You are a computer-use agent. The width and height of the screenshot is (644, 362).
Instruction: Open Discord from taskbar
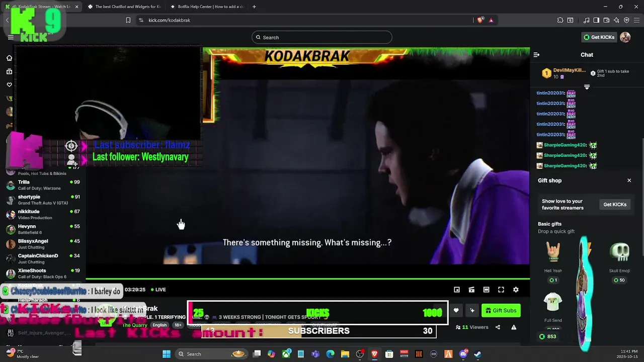(463, 354)
